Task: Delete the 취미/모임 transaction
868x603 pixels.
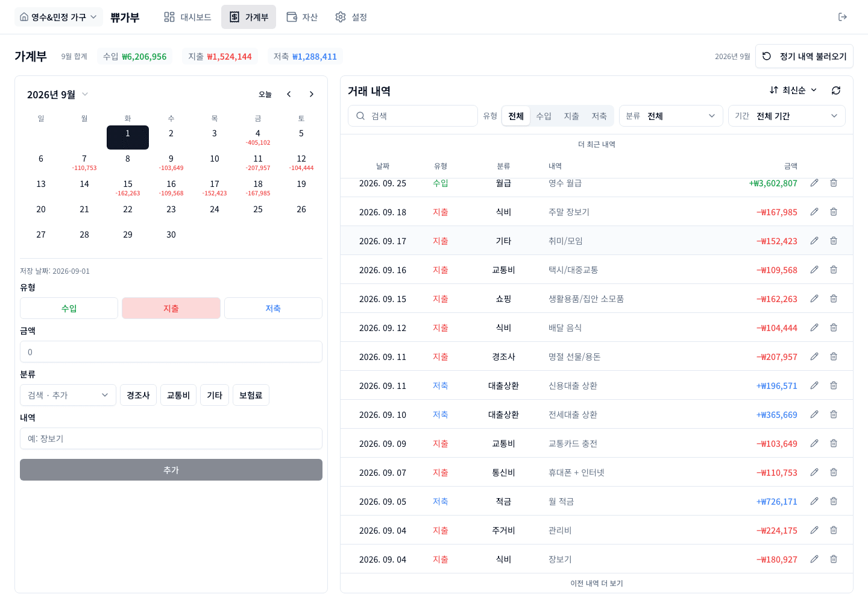Action: tap(834, 241)
